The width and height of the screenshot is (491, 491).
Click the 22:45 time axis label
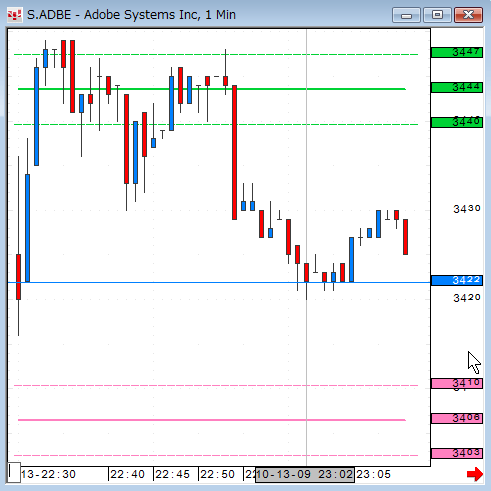pos(172,474)
